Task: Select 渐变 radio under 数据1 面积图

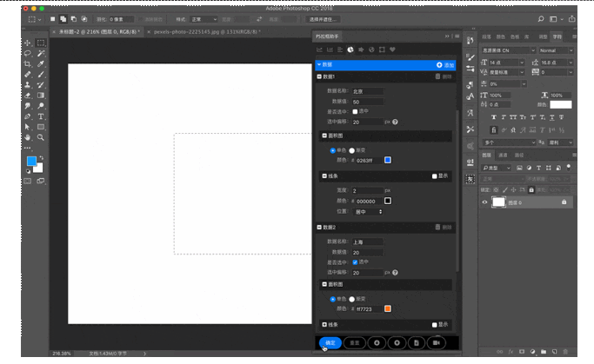Action: (x=352, y=150)
